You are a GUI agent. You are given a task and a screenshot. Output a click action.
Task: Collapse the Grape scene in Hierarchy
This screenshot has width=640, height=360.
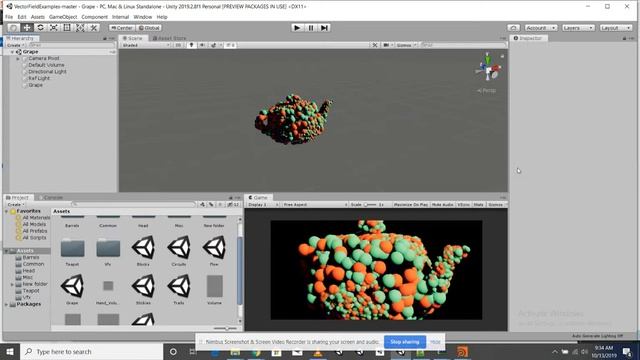click(x=13, y=52)
